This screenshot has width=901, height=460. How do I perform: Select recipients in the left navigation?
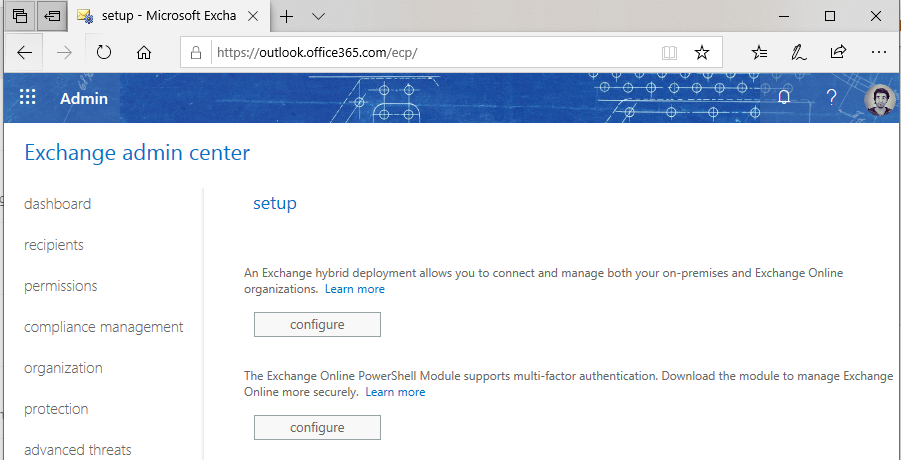tap(53, 245)
